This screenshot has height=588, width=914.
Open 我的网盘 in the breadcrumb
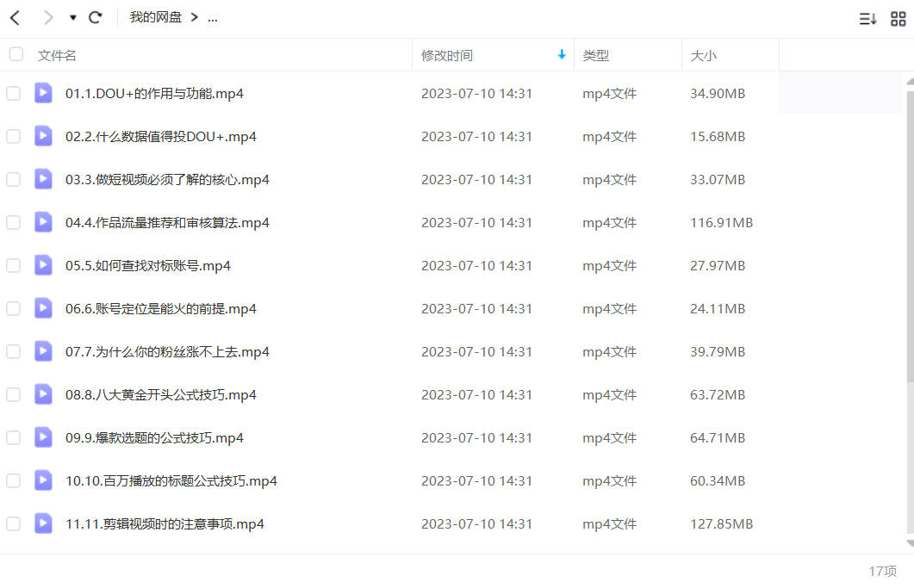[156, 17]
